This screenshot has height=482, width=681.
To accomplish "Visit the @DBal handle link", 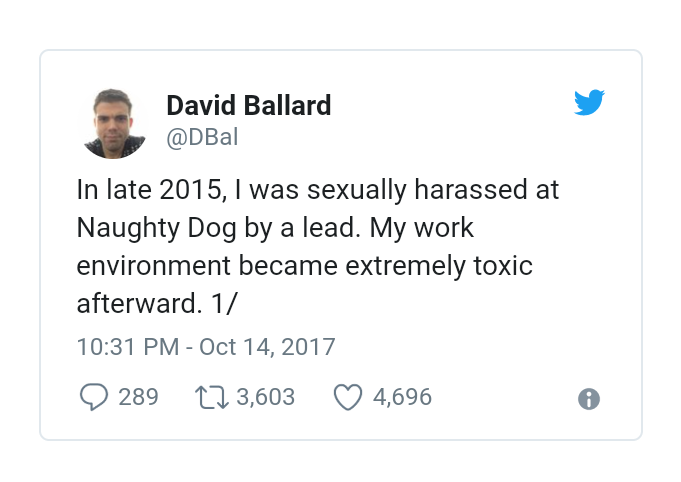I will pyautogui.click(x=202, y=138).
